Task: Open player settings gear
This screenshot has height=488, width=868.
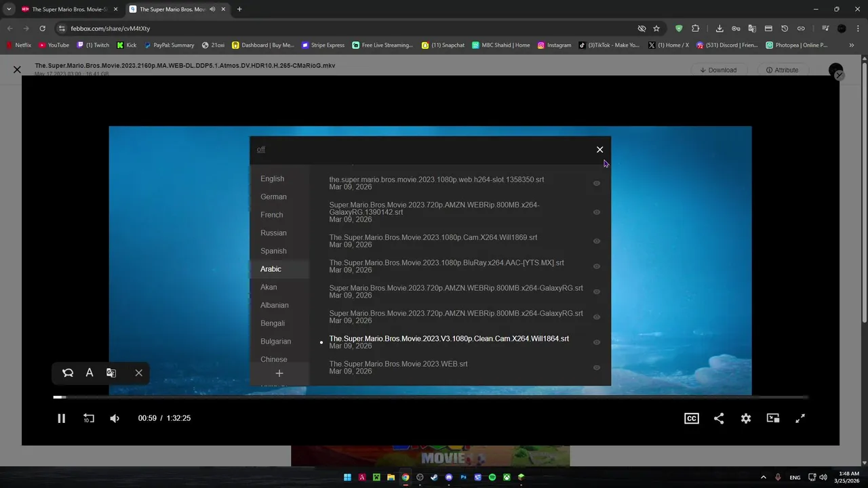Action: tap(746, 418)
